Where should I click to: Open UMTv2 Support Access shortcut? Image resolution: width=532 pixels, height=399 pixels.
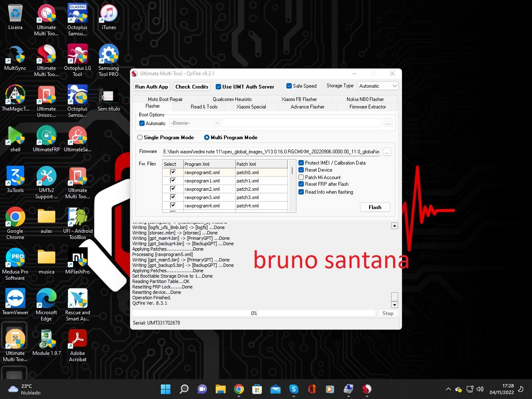click(x=46, y=183)
